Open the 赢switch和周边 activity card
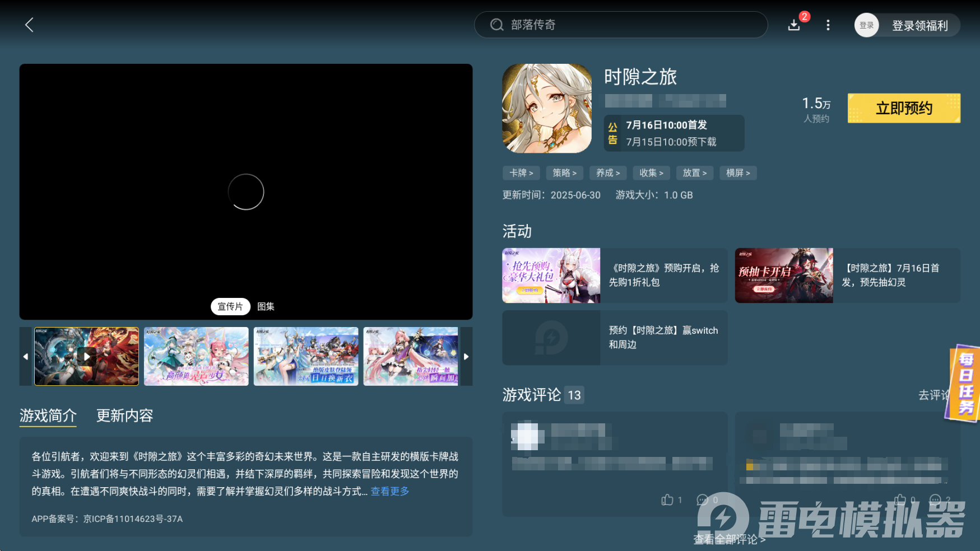Image resolution: width=980 pixels, height=551 pixels. (x=615, y=338)
